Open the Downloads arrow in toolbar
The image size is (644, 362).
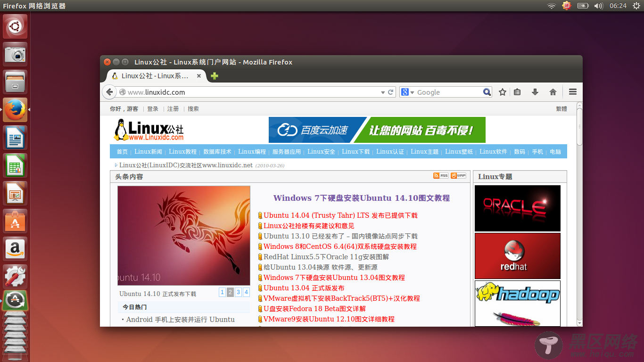(x=535, y=92)
